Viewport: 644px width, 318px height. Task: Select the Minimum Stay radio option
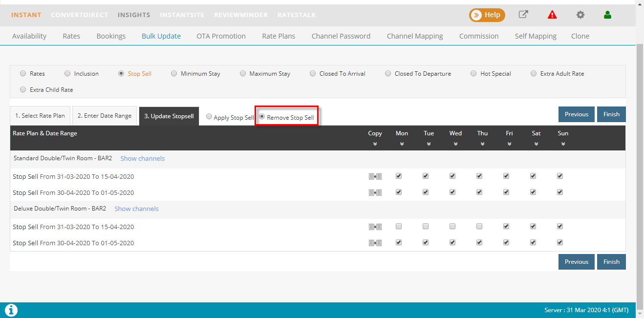[174, 74]
